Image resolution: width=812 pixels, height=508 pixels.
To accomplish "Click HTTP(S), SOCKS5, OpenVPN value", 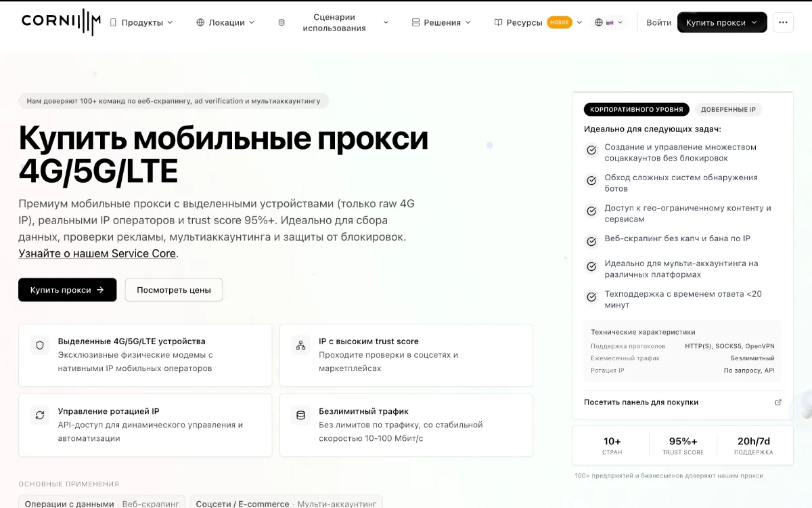I will (x=729, y=346).
